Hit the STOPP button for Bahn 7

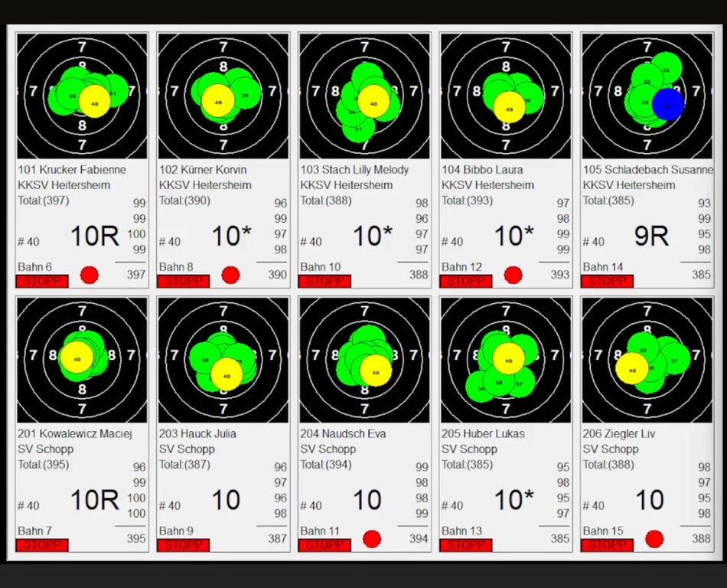pyautogui.click(x=43, y=545)
